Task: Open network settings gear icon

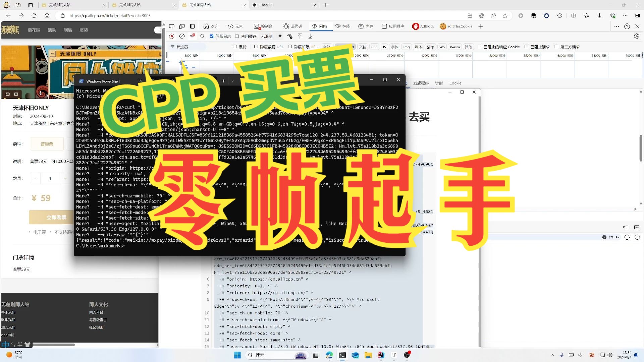Action: pyautogui.click(x=637, y=36)
